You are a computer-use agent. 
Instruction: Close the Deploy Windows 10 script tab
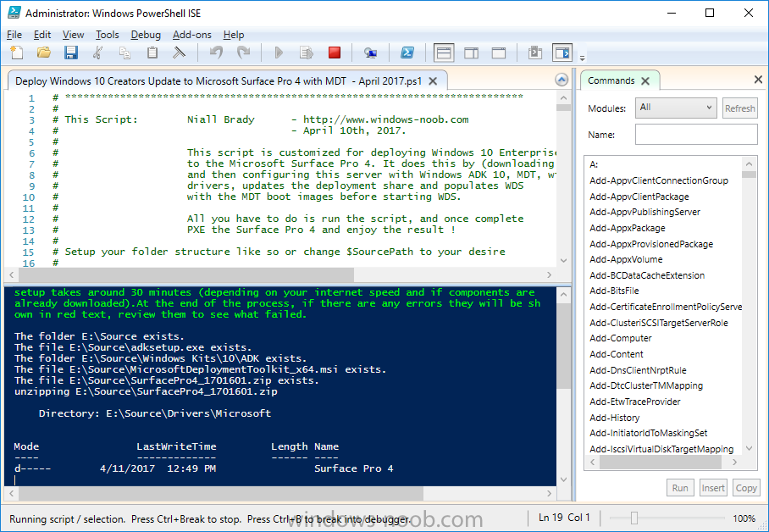433,81
